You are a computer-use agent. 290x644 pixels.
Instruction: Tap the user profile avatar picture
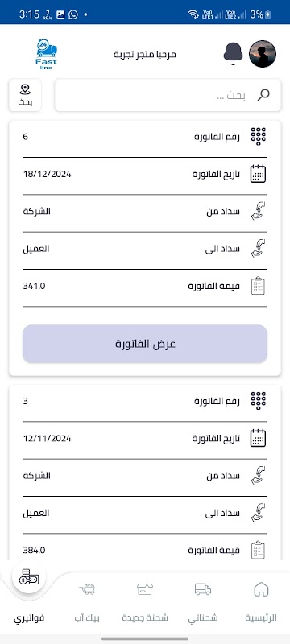pos(263,54)
